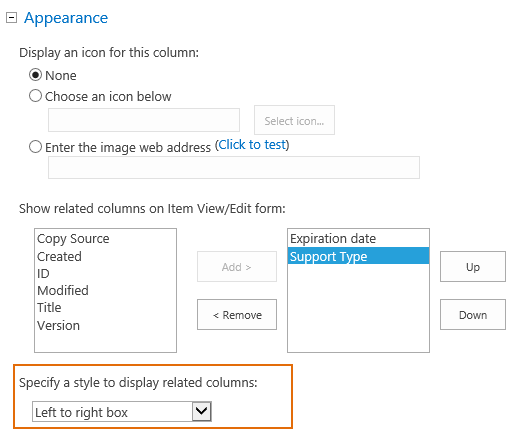
Task: Click the < Remove button
Action: click(x=237, y=315)
